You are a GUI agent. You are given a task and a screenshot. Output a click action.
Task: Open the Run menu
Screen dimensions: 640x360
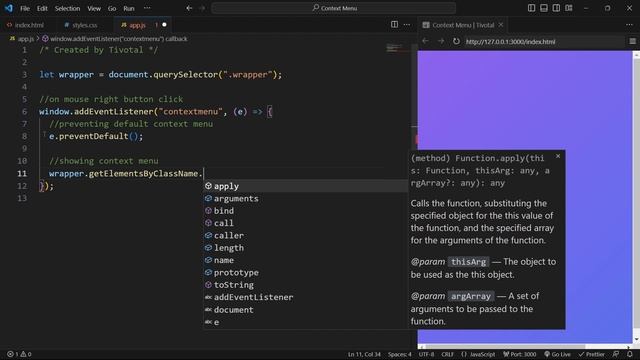click(129, 8)
